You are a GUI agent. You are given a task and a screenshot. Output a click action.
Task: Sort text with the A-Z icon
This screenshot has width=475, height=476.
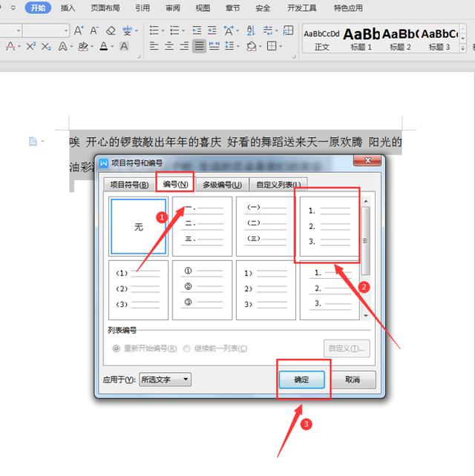tap(251, 30)
